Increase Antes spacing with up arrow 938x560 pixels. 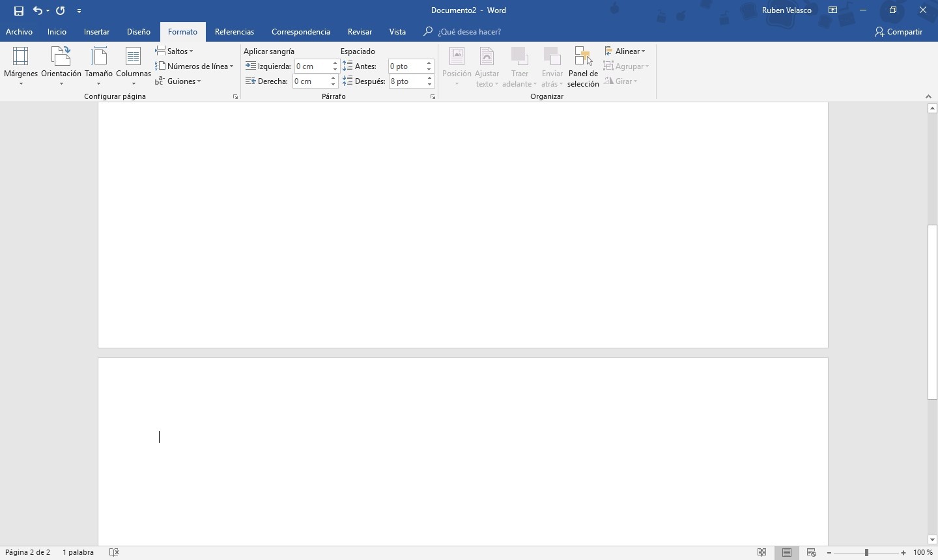point(429,63)
